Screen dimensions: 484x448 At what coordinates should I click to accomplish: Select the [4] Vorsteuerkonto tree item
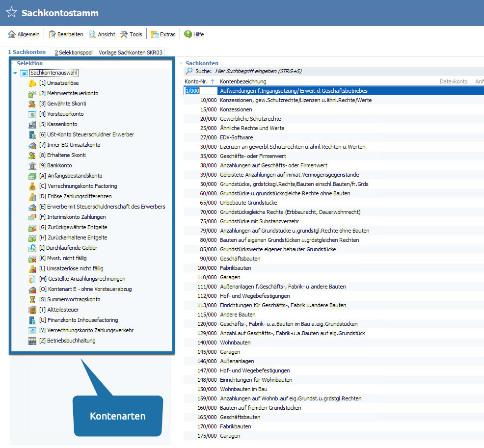click(61, 114)
